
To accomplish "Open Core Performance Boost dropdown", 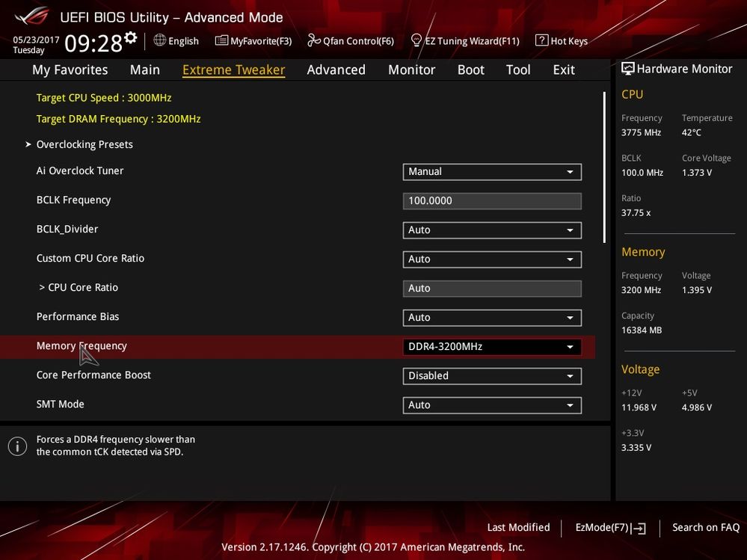I will coord(492,376).
